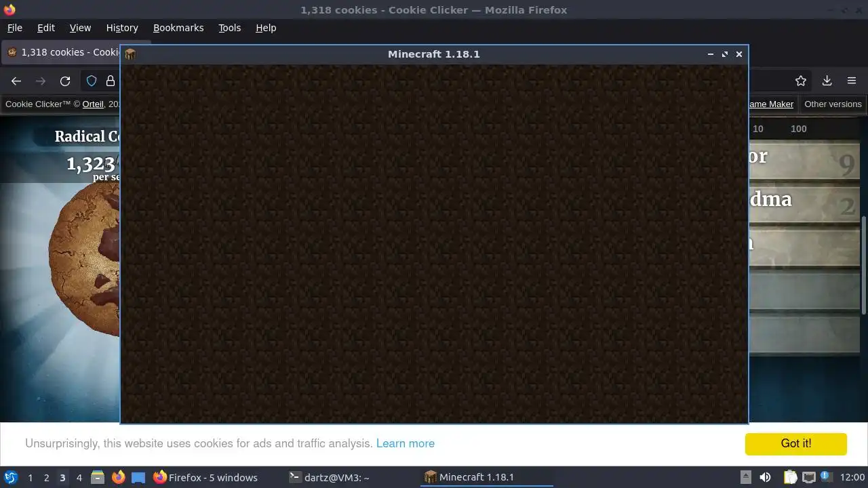Open the clipboard manager tray icon
The image size is (868, 488).
(x=790, y=477)
